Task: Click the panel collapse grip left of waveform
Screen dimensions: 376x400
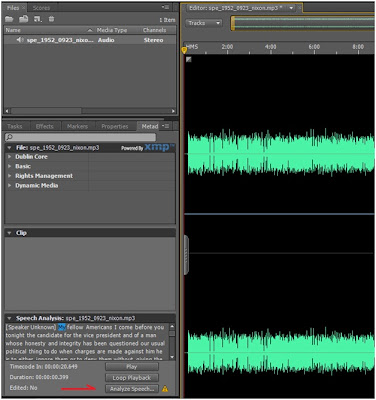Action: tap(186, 255)
